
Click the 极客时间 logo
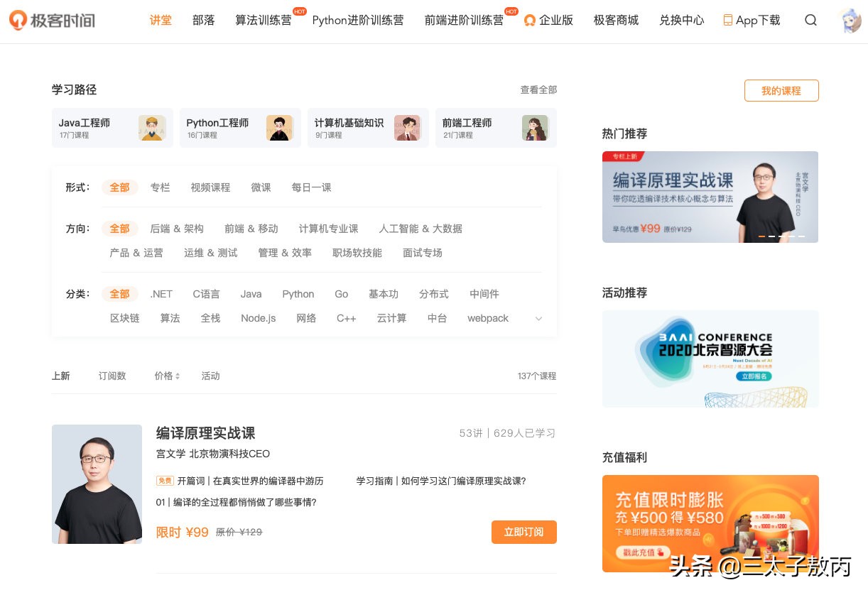click(x=51, y=20)
